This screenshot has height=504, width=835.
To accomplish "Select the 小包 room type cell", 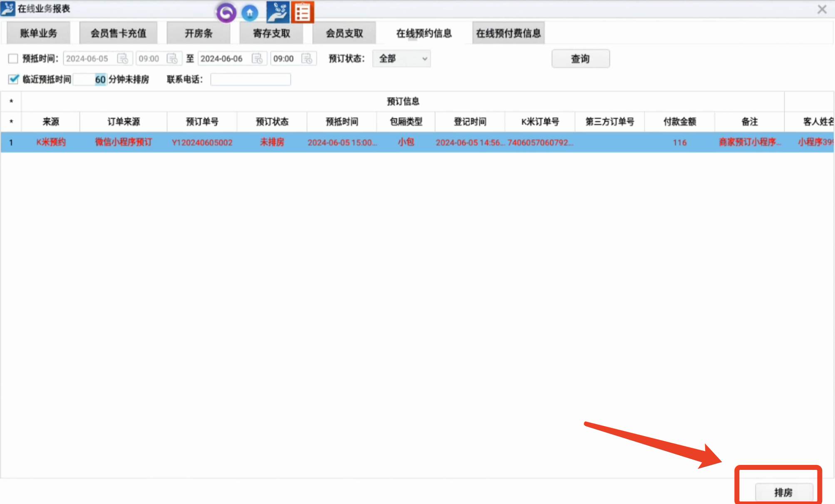I will click(x=406, y=142).
